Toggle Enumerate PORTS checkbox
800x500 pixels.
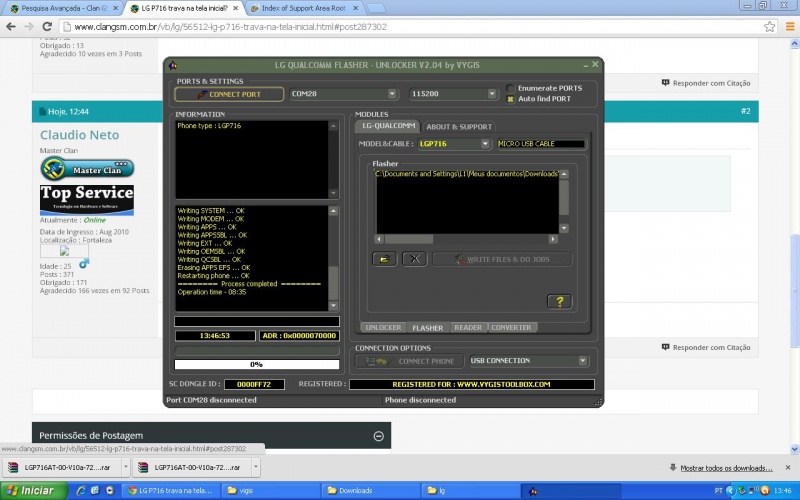[510, 88]
